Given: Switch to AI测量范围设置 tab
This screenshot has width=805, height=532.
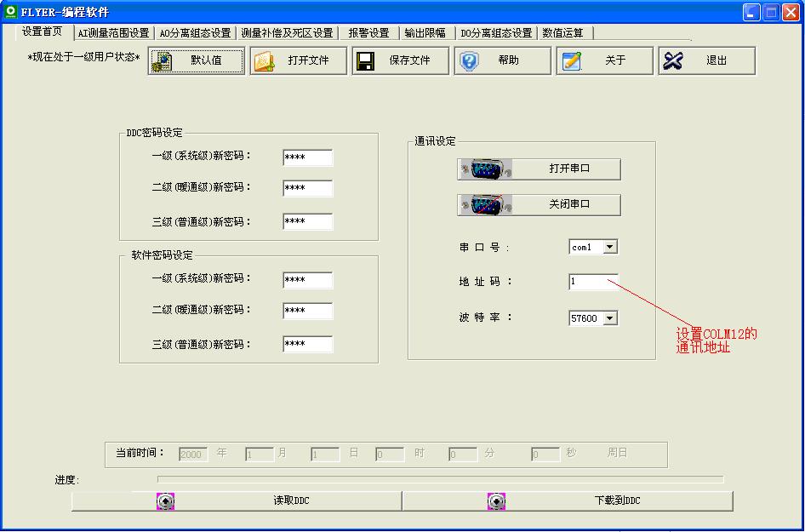Looking at the screenshot, I should 113,33.
